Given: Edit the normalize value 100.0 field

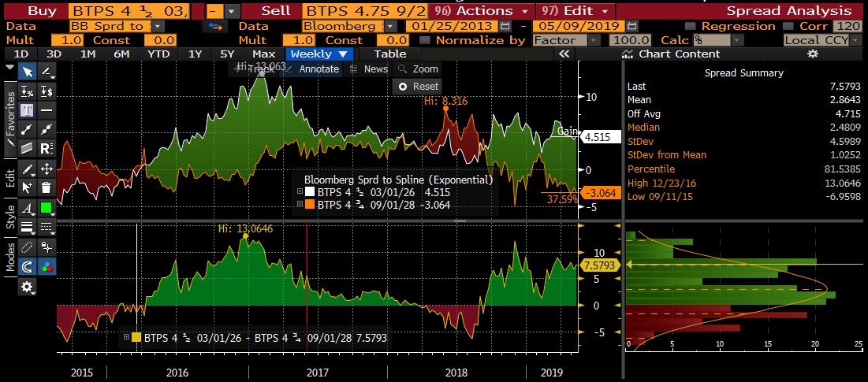Looking at the screenshot, I should [x=629, y=40].
